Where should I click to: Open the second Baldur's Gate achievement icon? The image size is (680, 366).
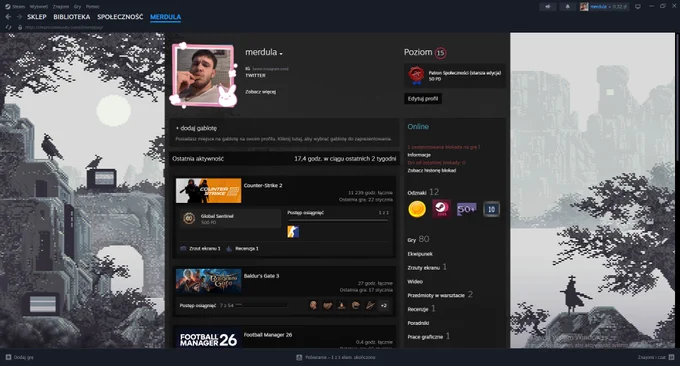point(327,305)
